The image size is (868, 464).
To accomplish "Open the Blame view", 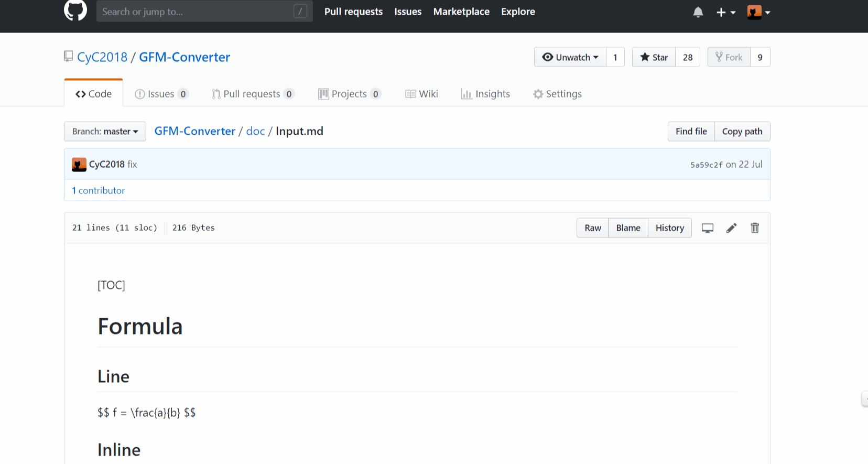I will (628, 228).
